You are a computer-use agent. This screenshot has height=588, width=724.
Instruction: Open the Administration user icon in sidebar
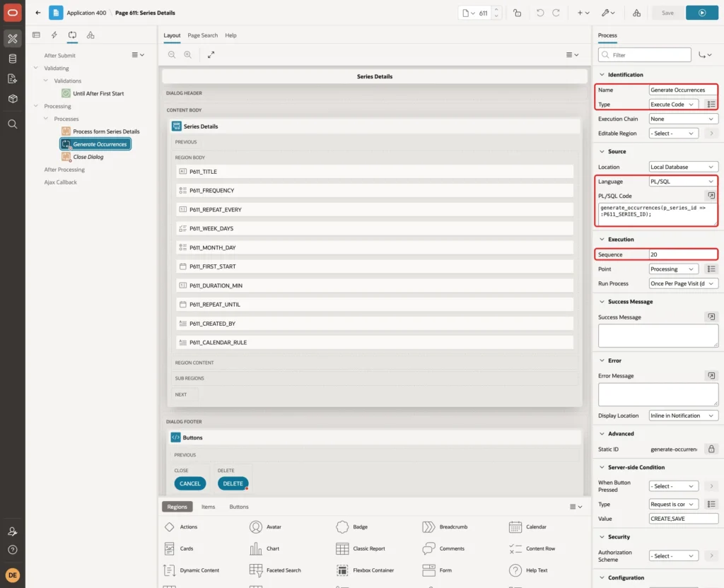pyautogui.click(x=13, y=531)
